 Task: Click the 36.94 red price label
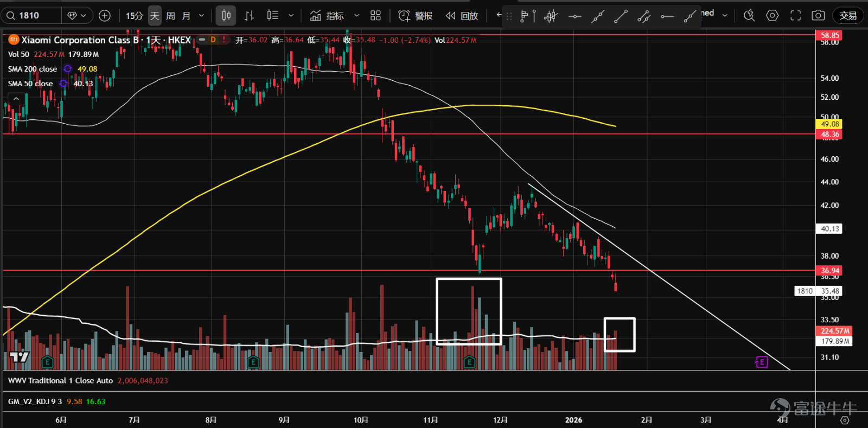coord(829,271)
